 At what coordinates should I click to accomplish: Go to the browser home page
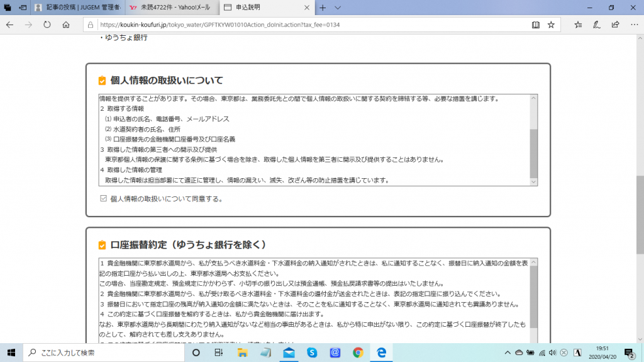pos(66,25)
